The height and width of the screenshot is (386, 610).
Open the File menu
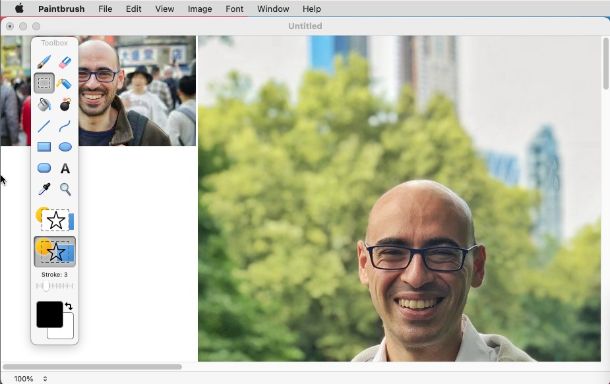[x=105, y=9]
